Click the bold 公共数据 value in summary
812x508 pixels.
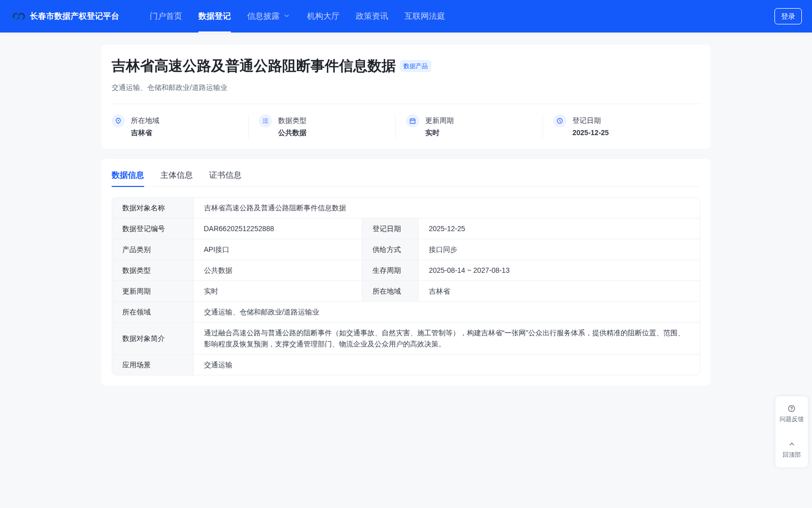292,133
